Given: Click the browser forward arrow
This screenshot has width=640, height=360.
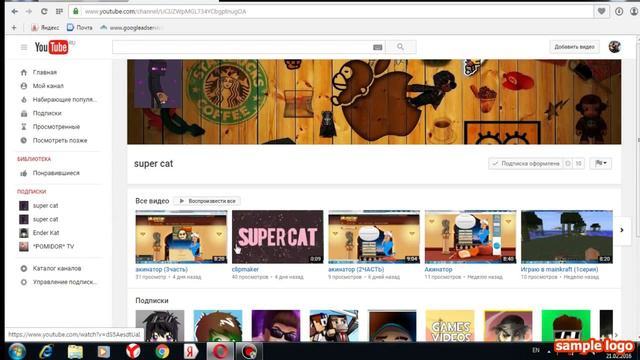Looking at the screenshot, I should click(x=29, y=11).
